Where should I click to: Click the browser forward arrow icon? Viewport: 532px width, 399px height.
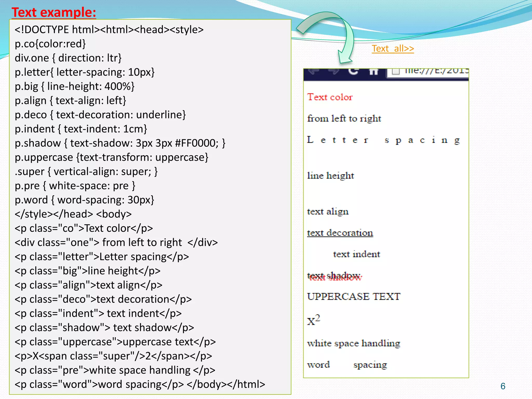click(x=334, y=71)
